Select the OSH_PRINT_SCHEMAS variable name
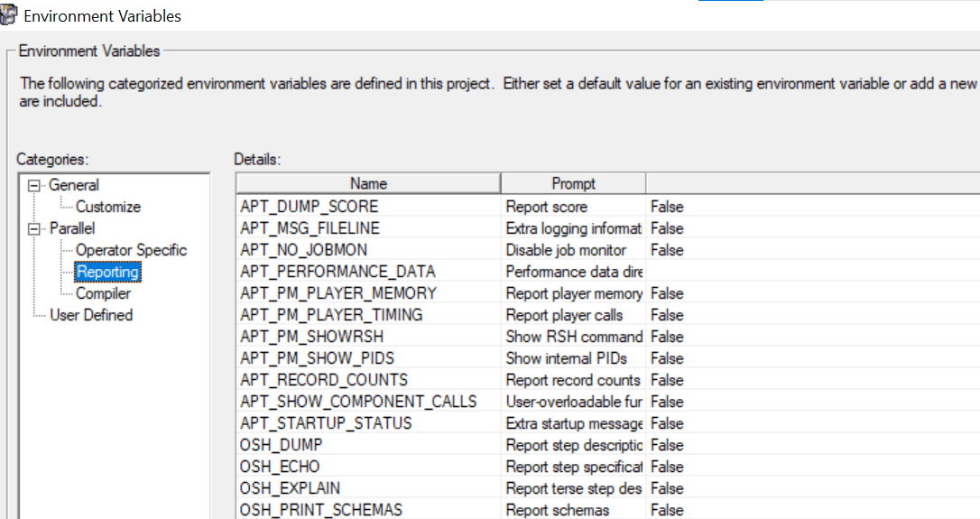The width and height of the screenshot is (980, 519). pos(321,510)
